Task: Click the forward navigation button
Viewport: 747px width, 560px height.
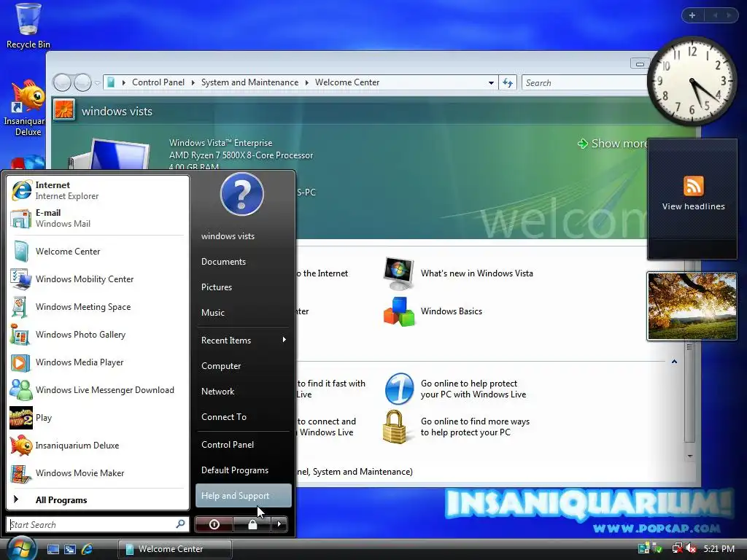Action: pos(82,83)
